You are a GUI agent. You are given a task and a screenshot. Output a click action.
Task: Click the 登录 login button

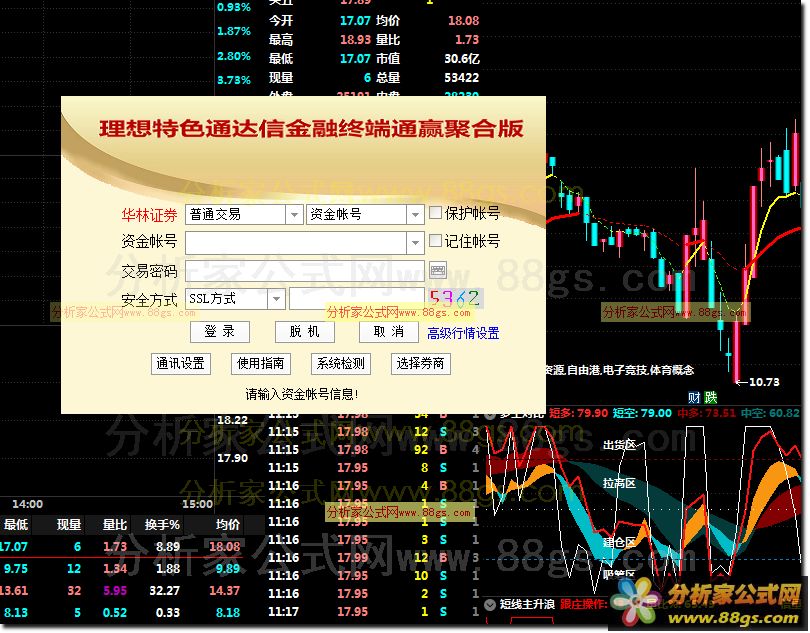pyautogui.click(x=220, y=332)
